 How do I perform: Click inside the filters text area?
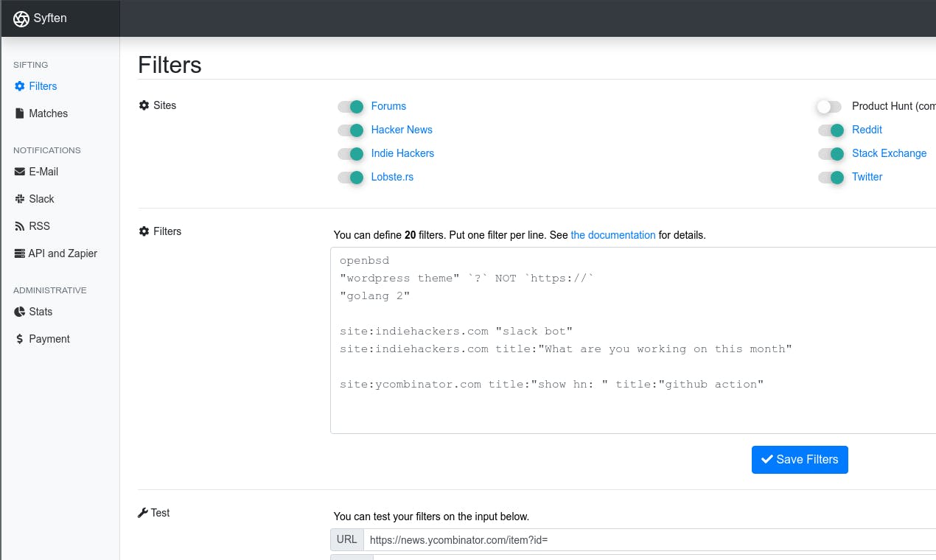(x=633, y=340)
